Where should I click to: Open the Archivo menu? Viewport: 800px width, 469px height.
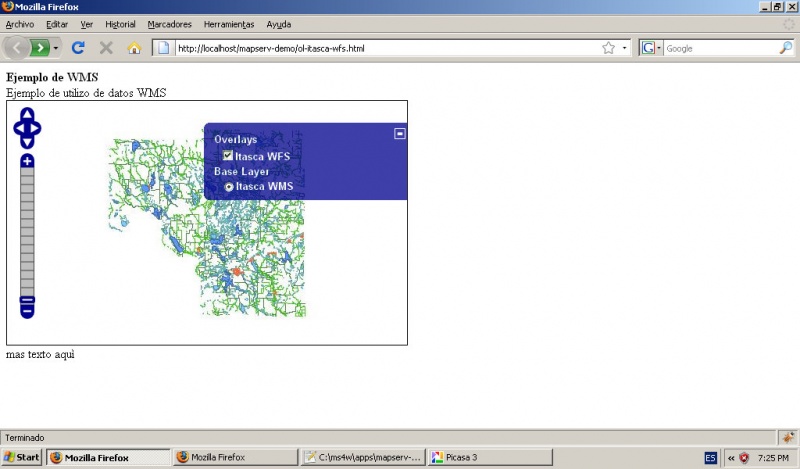[x=20, y=24]
